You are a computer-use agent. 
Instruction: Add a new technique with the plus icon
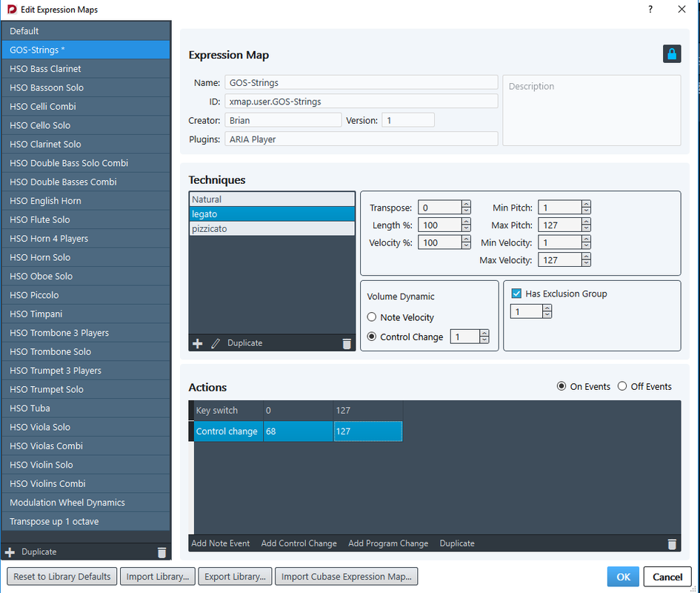(x=197, y=343)
